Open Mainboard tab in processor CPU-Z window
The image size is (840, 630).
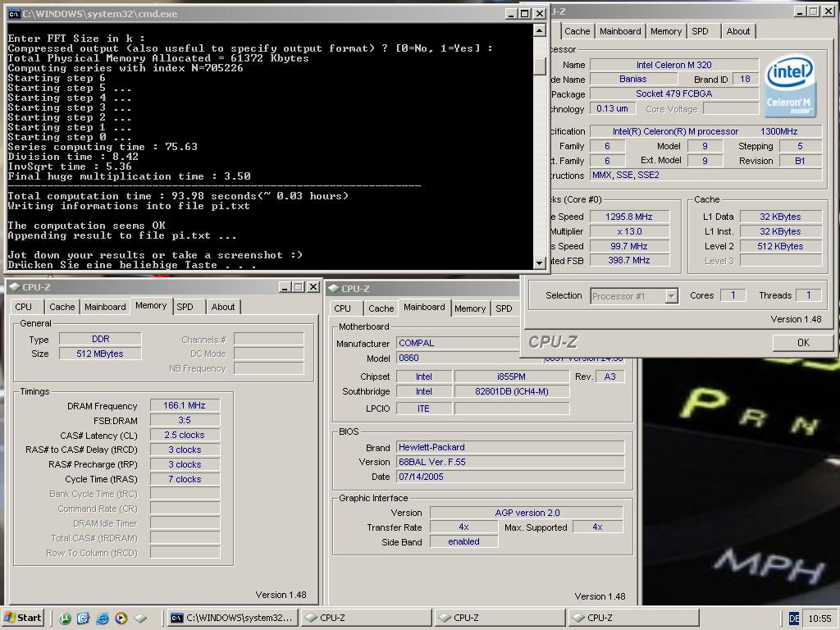coord(620,32)
